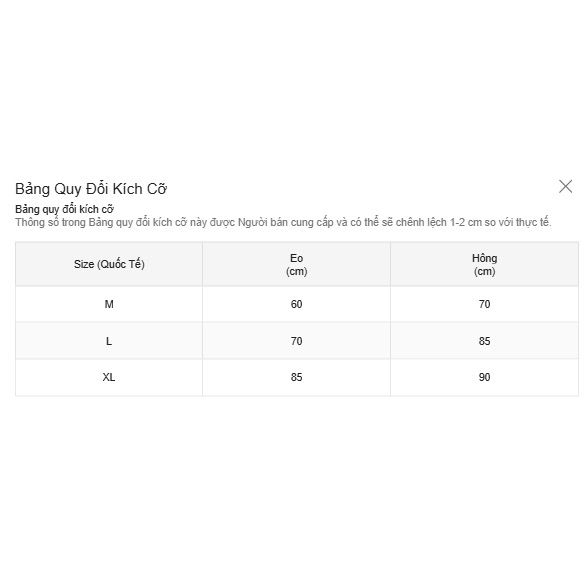Select the word Eo in the header
The width and height of the screenshot is (585, 585).
coord(297,258)
